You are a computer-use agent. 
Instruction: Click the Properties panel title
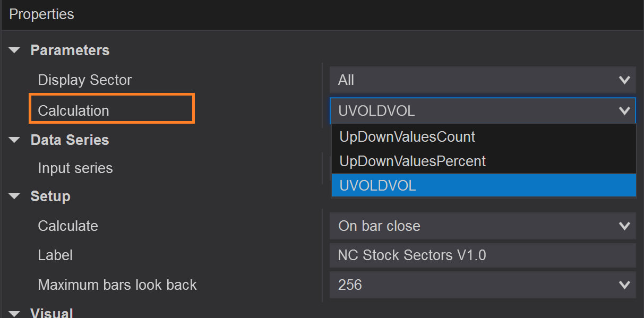41,14
